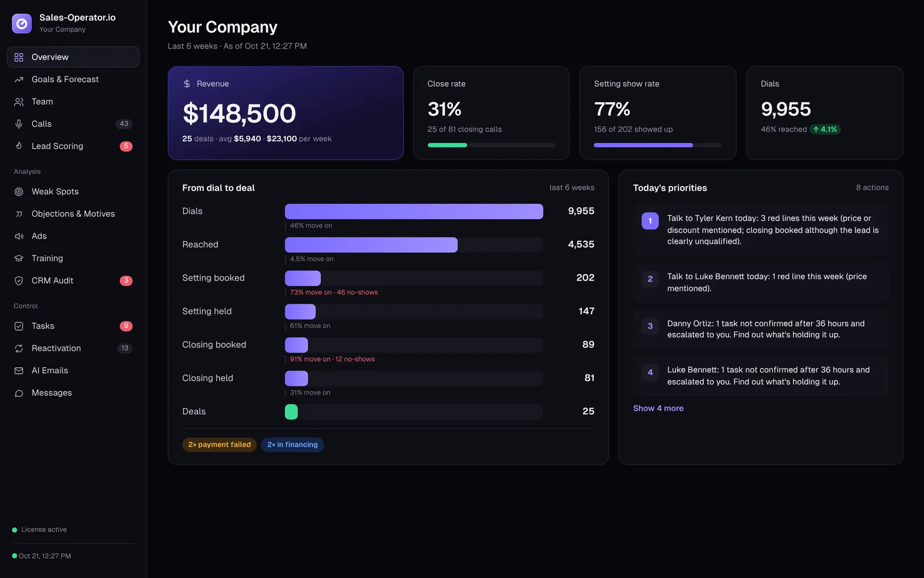Click the Overview grid icon
Viewport: 924px width, 578px height.
pyautogui.click(x=19, y=57)
